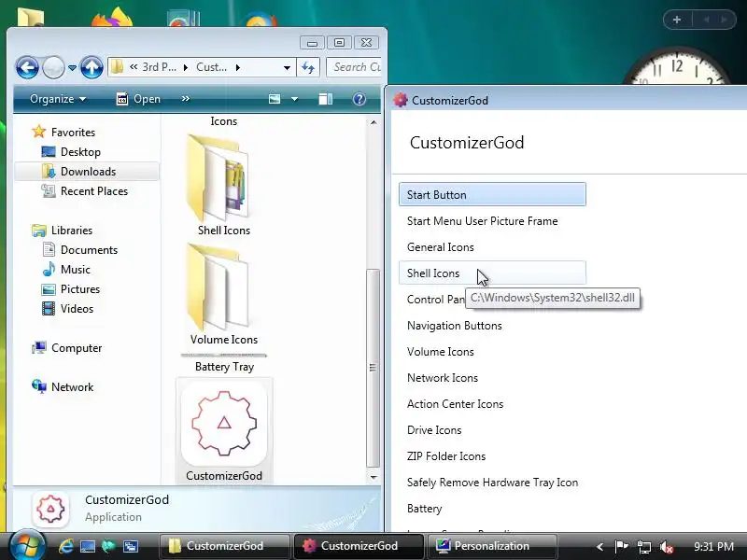Image resolution: width=747 pixels, height=560 pixels.
Task: Select Battery category in CustomizerGod
Action: (492, 509)
